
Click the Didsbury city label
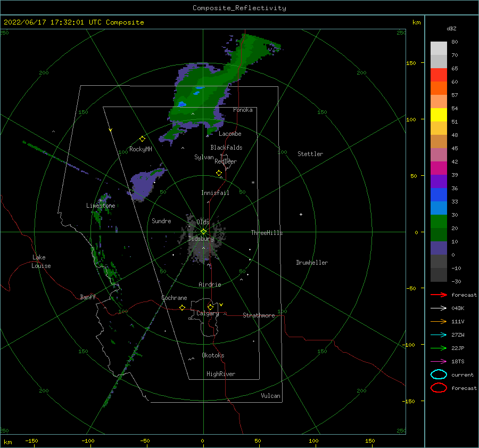click(x=201, y=239)
